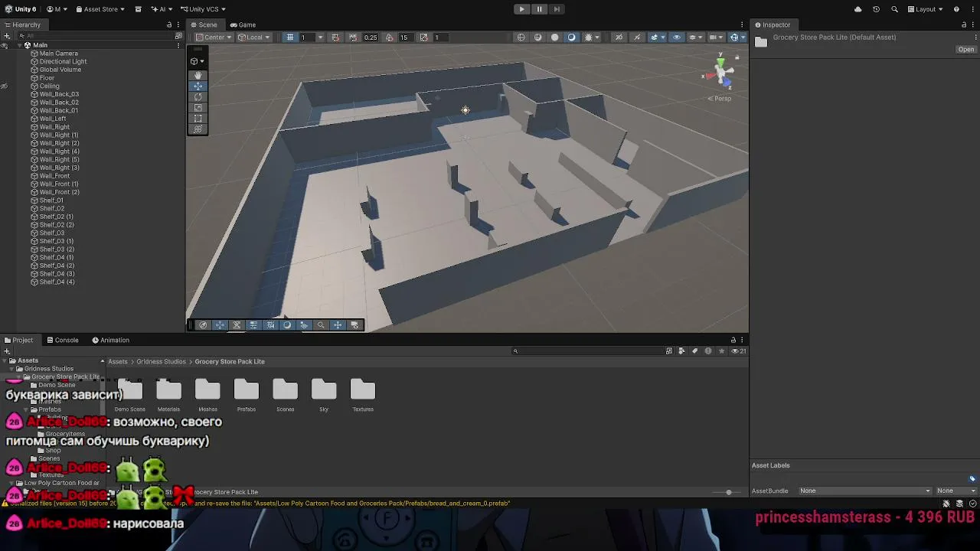Screen dimensions: 980x551
Task: Open the Layout dropdown
Action: [x=925, y=9]
